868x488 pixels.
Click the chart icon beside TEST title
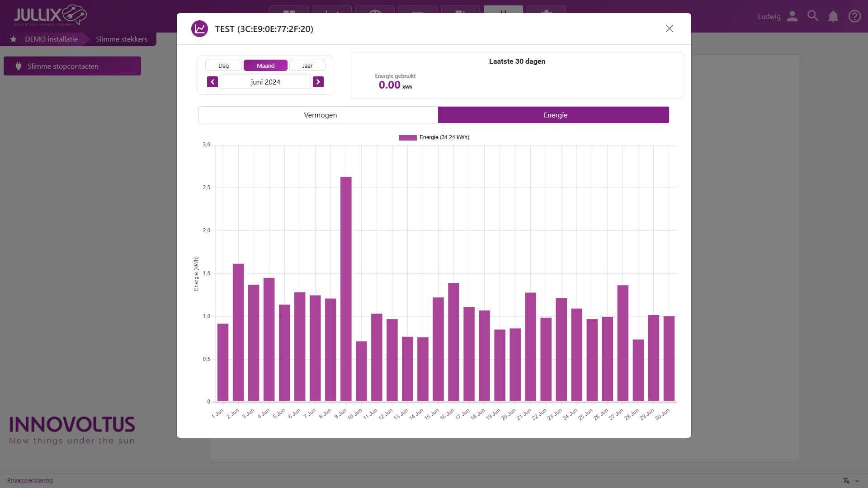[x=199, y=29]
